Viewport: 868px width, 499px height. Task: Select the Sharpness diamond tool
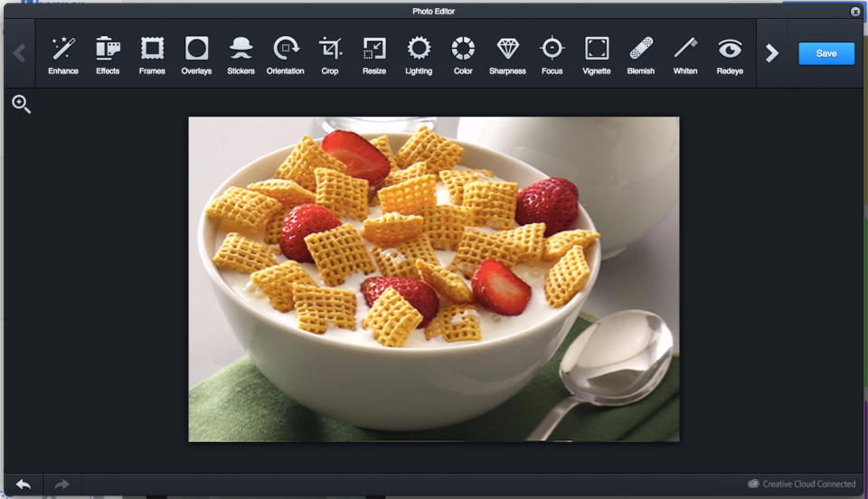pyautogui.click(x=507, y=55)
